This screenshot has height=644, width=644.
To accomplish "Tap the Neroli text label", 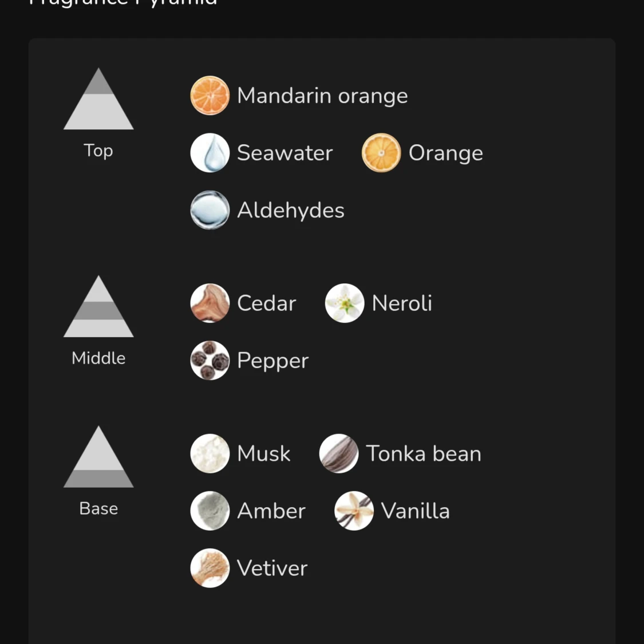I will (402, 303).
